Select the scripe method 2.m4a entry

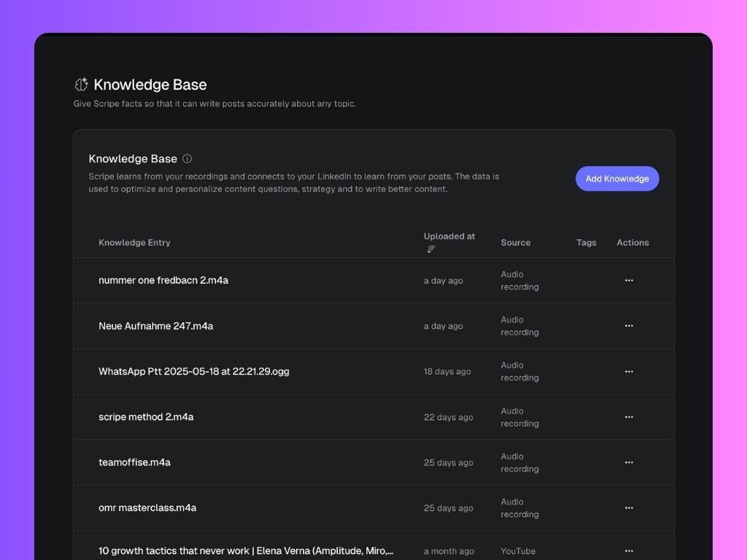click(146, 416)
